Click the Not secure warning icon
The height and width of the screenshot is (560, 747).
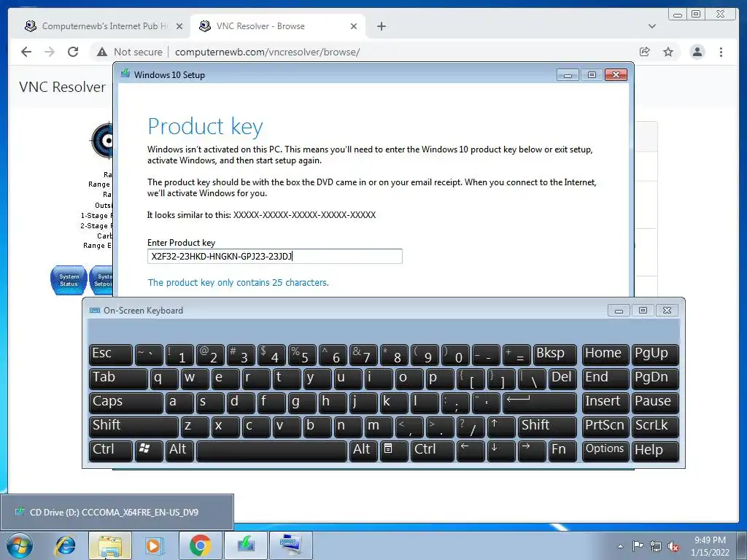[x=102, y=52]
